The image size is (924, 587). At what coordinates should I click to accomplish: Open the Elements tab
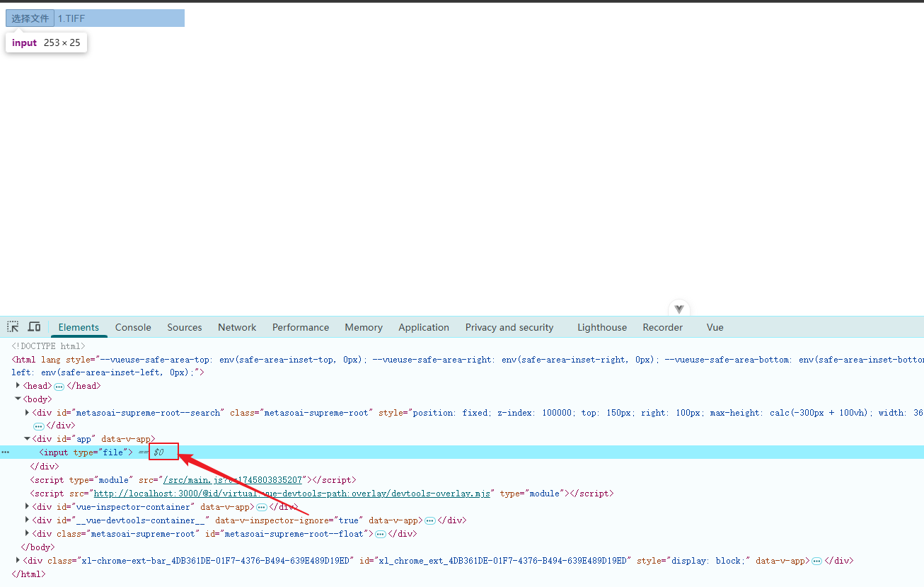coord(79,327)
